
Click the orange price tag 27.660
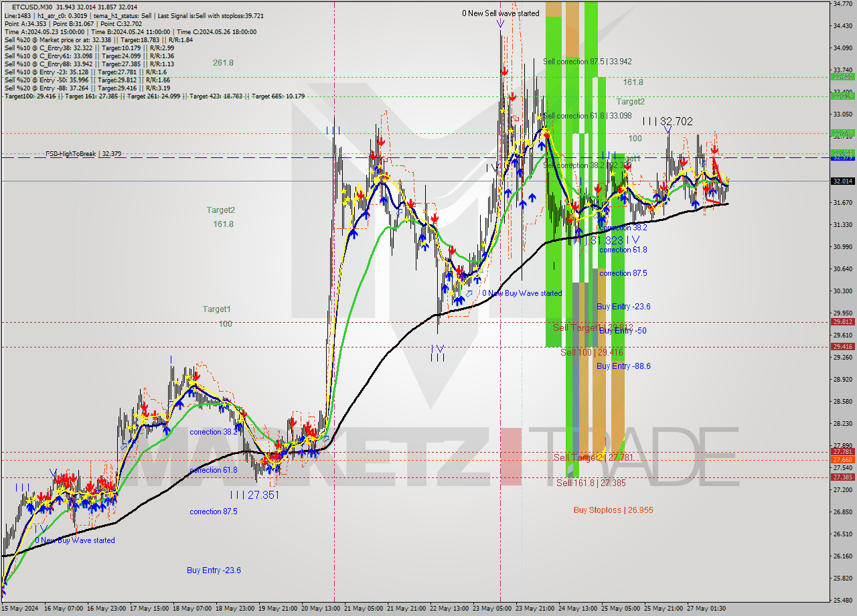click(842, 460)
